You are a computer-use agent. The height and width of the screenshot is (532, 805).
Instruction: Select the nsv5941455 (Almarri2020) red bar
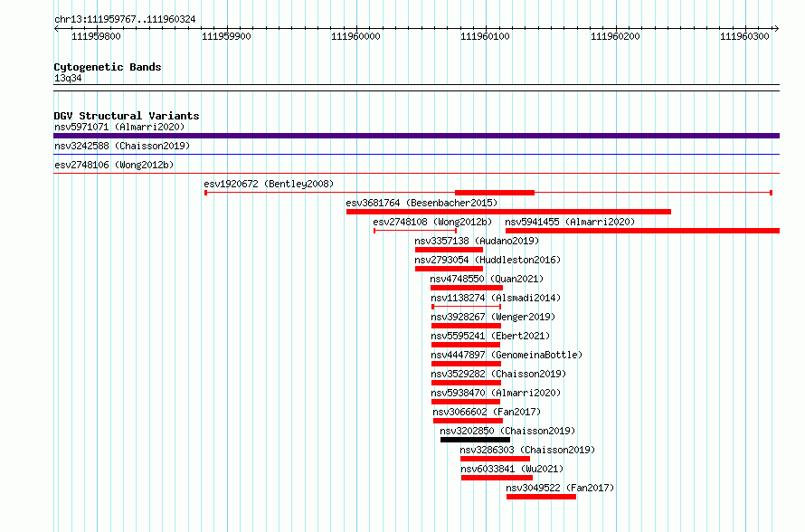click(x=643, y=231)
